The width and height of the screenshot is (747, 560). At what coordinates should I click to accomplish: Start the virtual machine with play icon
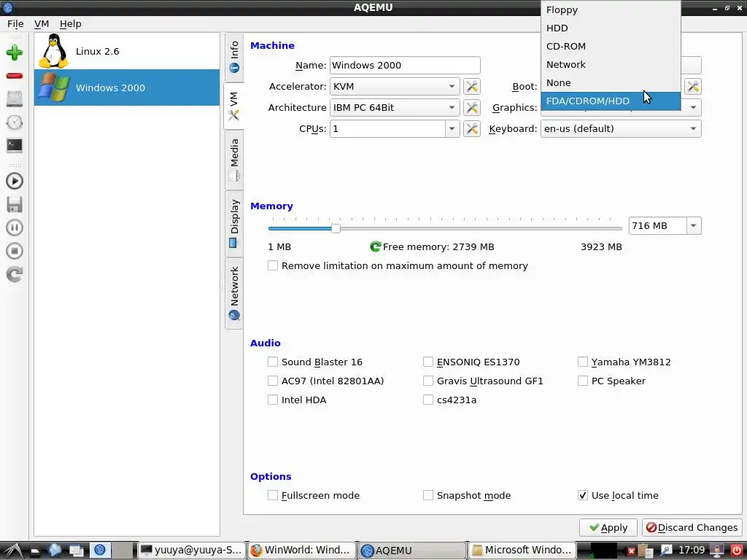(x=15, y=181)
